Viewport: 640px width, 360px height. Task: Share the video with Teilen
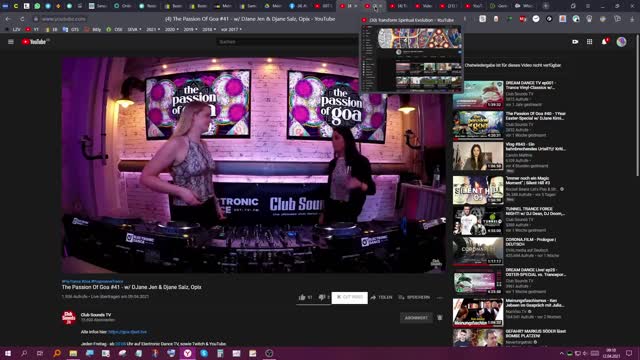click(x=381, y=298)
